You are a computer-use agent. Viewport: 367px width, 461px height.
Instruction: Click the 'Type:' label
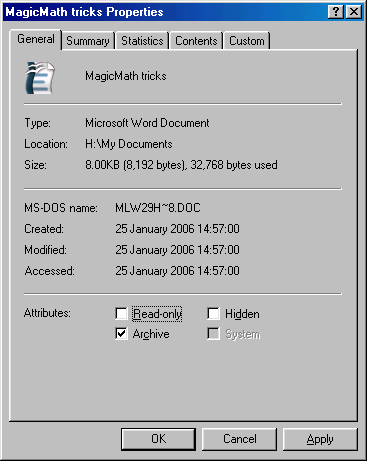[37, 123]
